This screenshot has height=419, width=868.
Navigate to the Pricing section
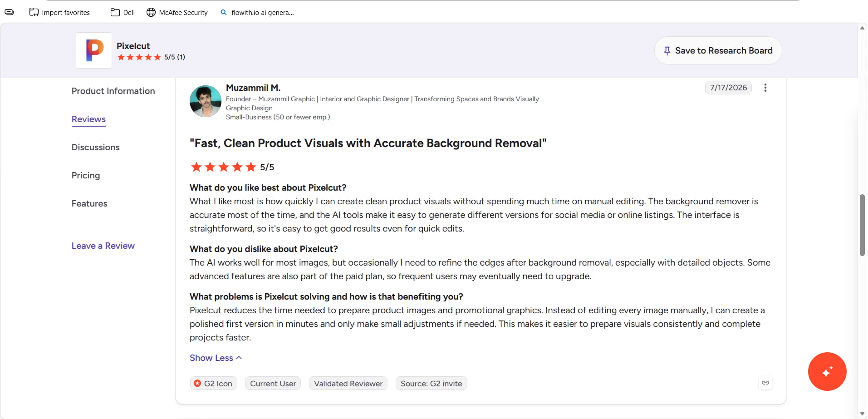86,175
